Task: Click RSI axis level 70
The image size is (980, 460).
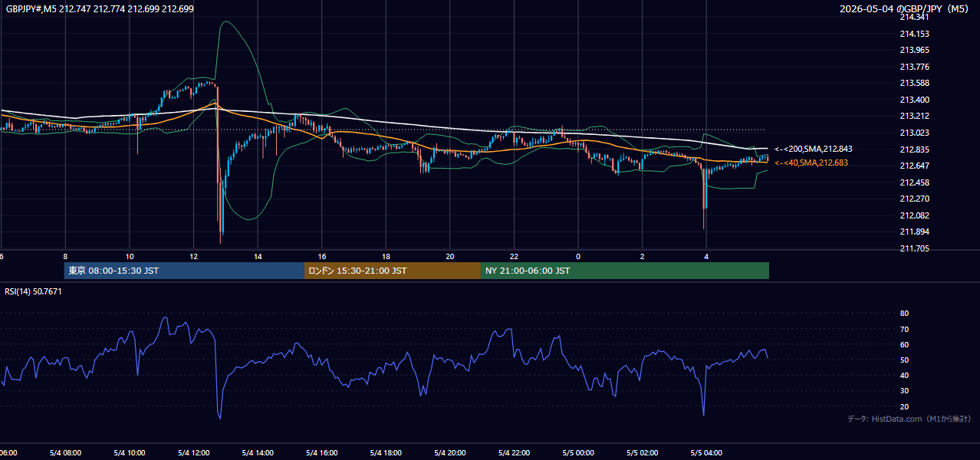Action: [x=904, y=329]
